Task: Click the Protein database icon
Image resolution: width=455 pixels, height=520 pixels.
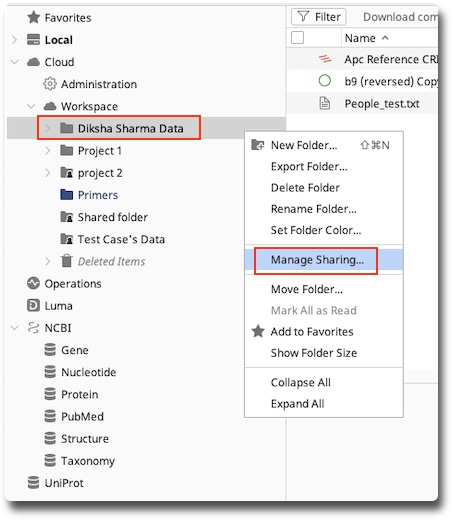Action: [x=50, y=394]
